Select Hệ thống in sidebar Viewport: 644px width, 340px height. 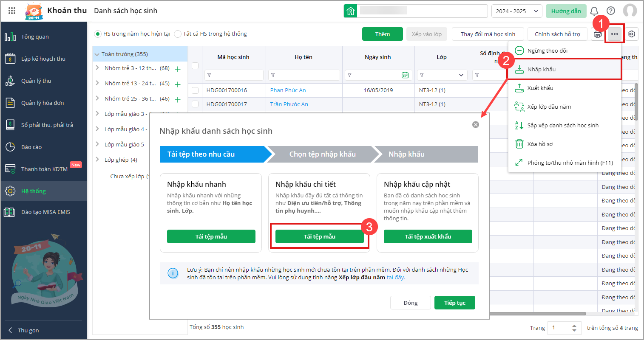point(44,191)
